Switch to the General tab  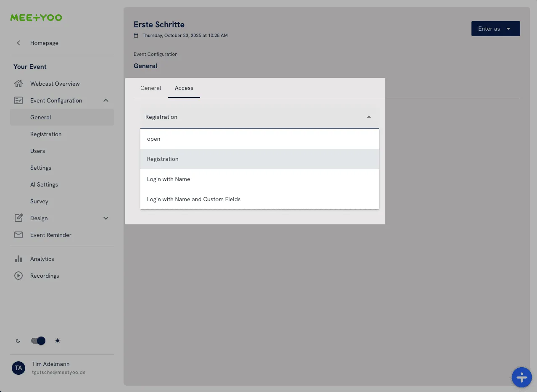pos(150,88)
